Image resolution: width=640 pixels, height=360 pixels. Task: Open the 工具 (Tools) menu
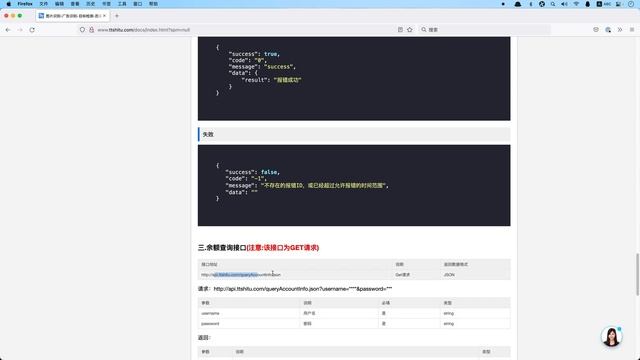(x=122, y=4)
